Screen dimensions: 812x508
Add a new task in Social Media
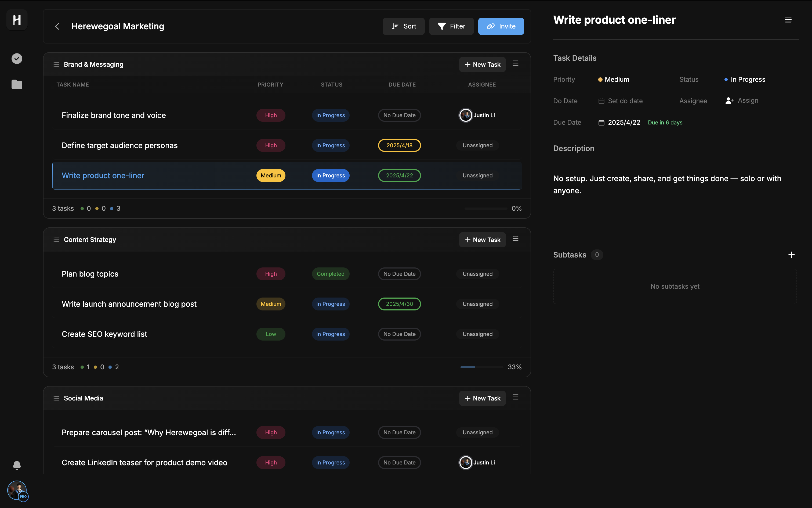coord(482,398)
